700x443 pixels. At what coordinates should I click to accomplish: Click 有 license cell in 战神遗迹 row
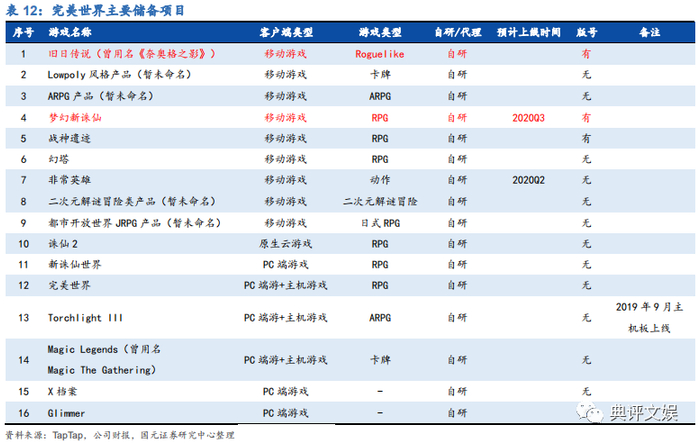586,138
